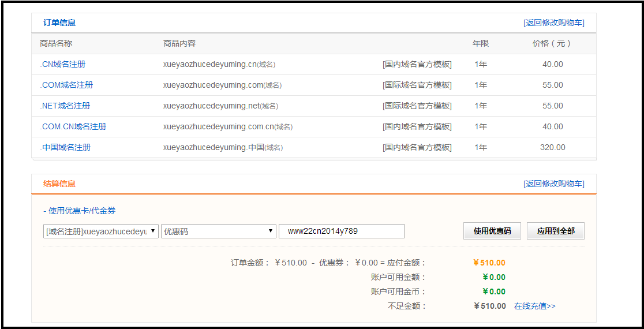Collapse the 使用优惠卡/代金券 section
Viewport: 644px width, 329px height.
pos(79,211)
